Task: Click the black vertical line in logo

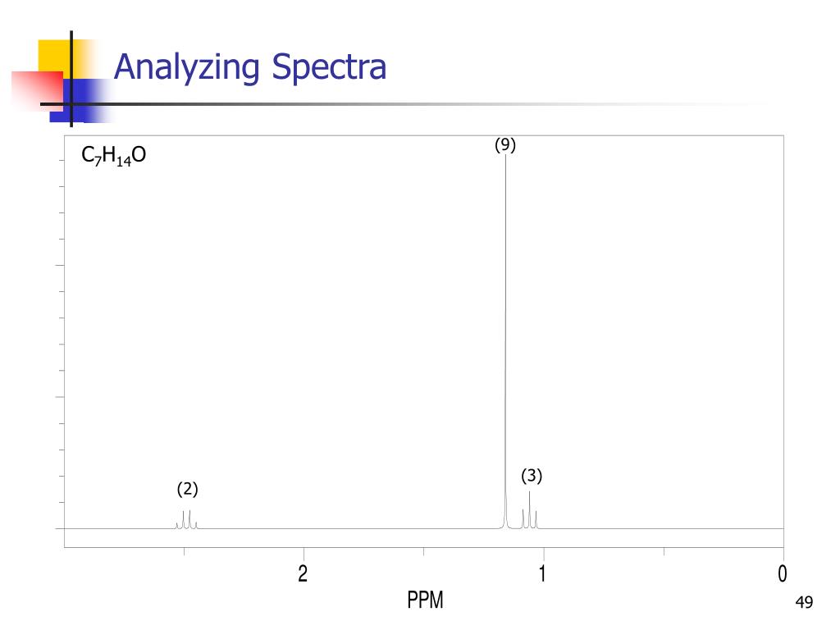Action: tap(71, 79)
